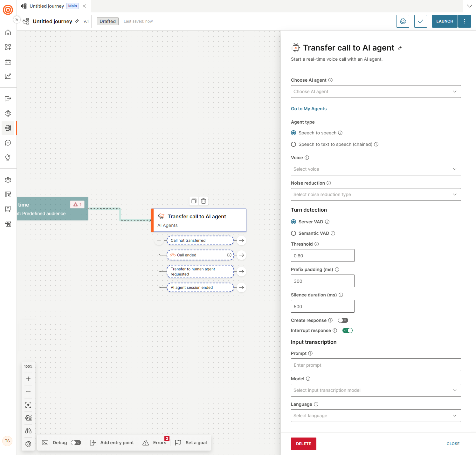This screenshot has height=455, width=476.
Task: Click the validate checkmark icon button
Action: (x=420, y=21)
